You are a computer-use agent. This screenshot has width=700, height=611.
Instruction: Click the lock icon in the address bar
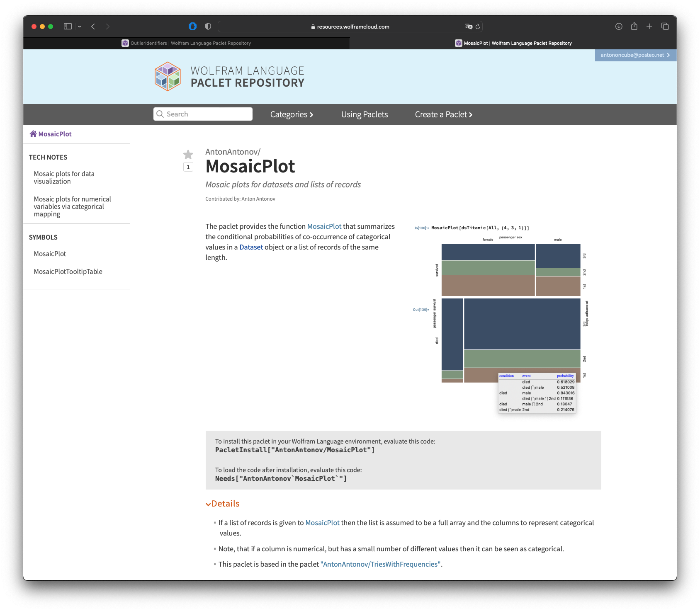[313, 27]
